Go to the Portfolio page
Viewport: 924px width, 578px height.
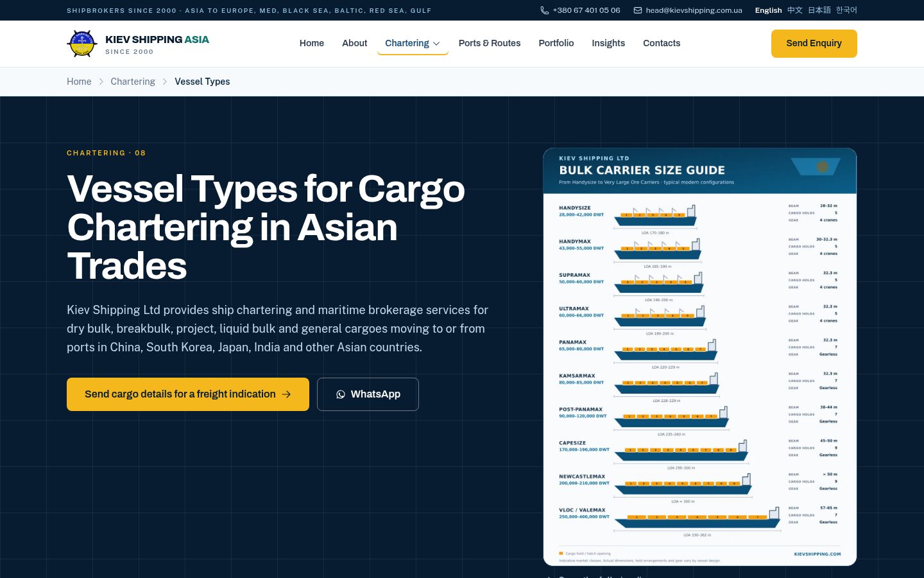point(556,43)
